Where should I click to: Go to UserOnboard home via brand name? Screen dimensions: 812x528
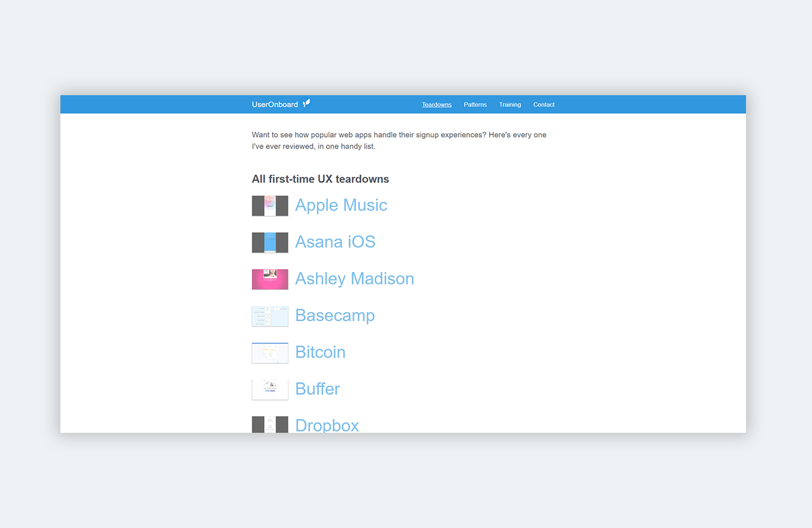[x=275, y=105]
